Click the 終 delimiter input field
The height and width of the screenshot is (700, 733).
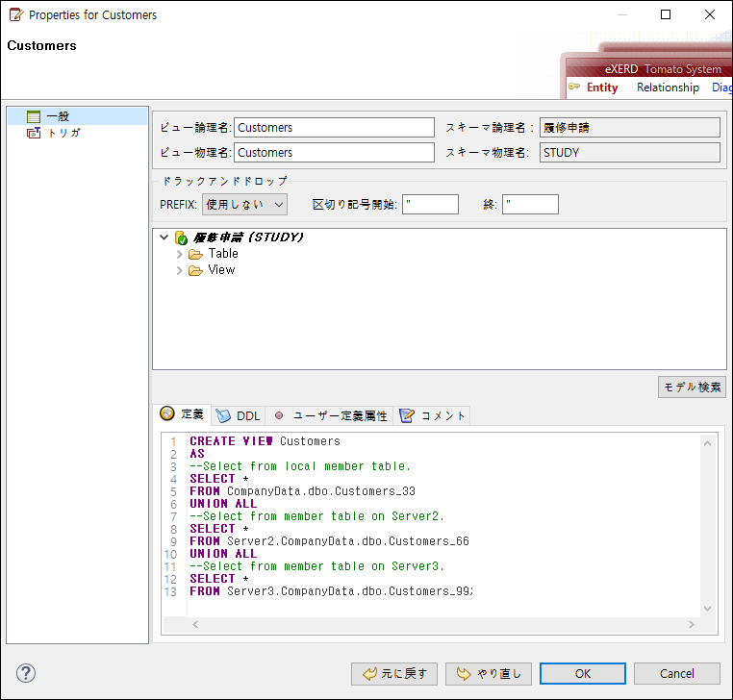[530, 205]
